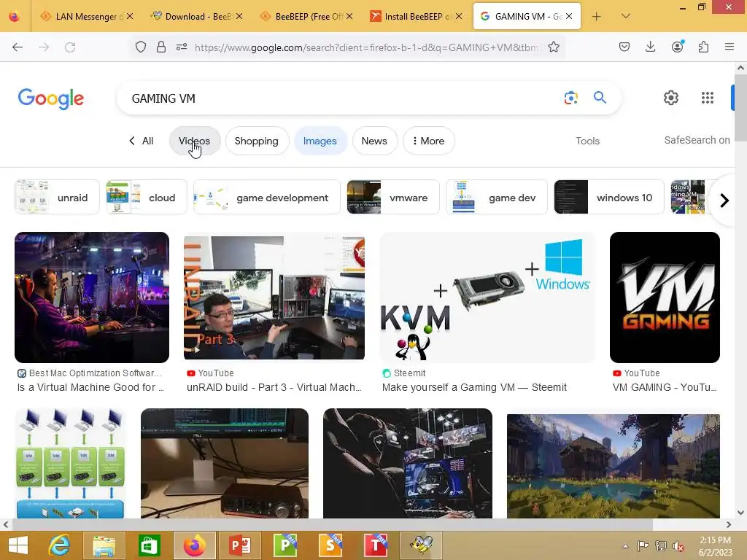Click the muted speaker icon in the system tray
The width and height of the screenshot is (747, 560).
[678, 546]
